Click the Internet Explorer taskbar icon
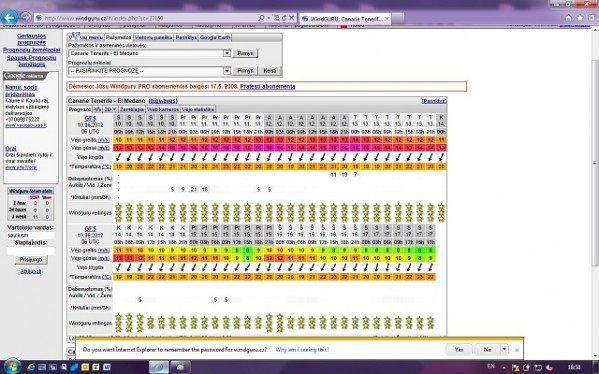 click(x=31, y=367)
